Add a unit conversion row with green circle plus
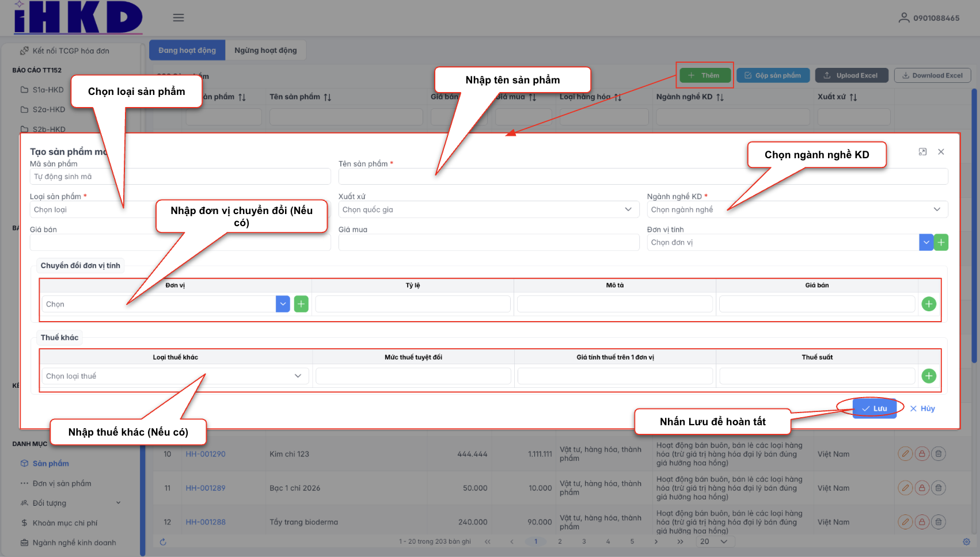Screen dimensions: 980x557 pyautogui.click(x=928, y=304)
